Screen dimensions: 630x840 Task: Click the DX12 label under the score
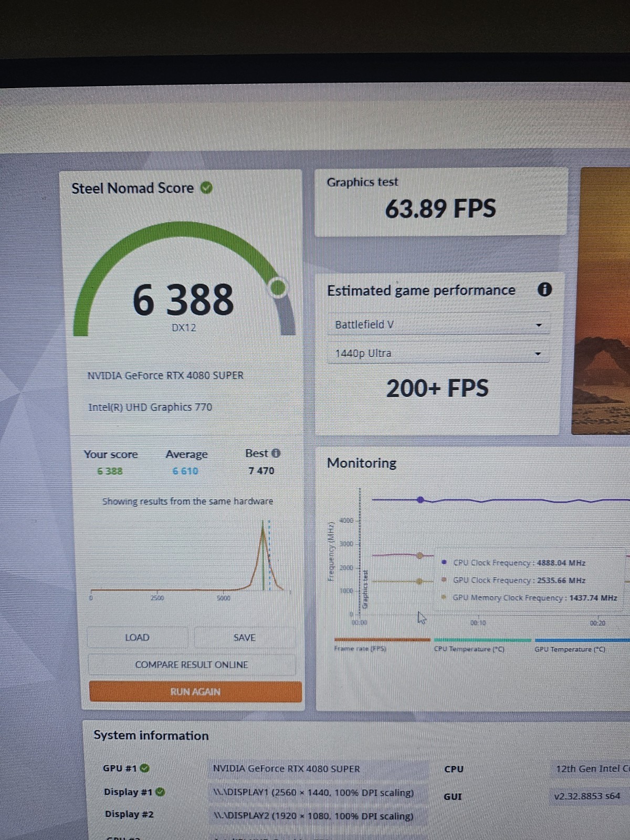[184, 328]
